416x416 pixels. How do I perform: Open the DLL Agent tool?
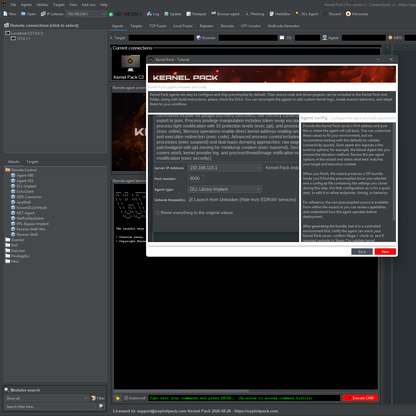click(x=306, y=14)
